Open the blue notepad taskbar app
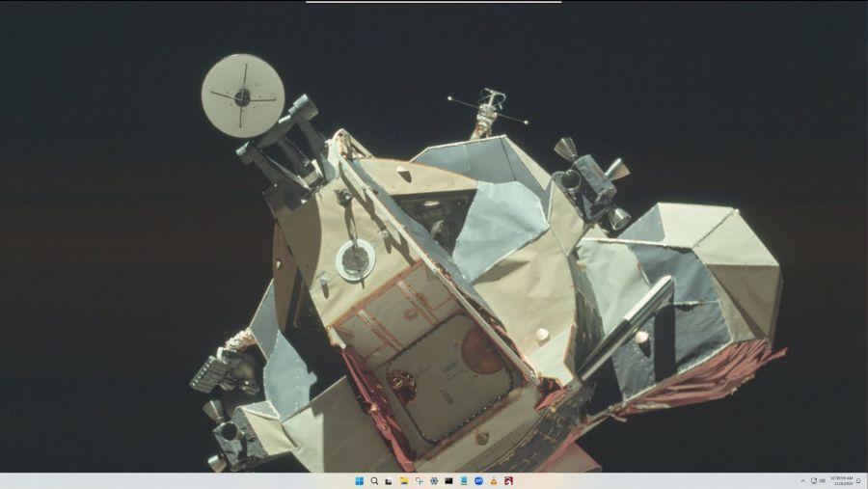 click(464, 480)
